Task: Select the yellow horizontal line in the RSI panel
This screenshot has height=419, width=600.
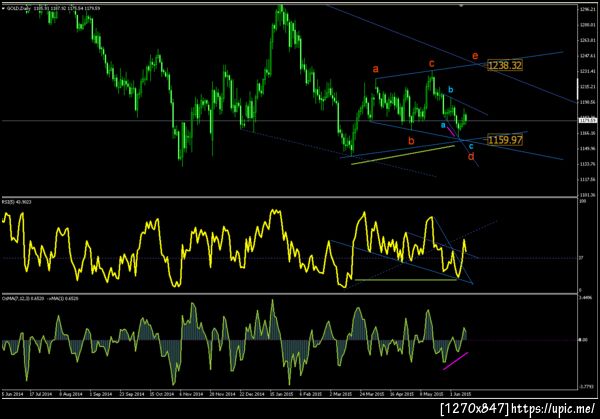Action: click(x=406, y=280)
